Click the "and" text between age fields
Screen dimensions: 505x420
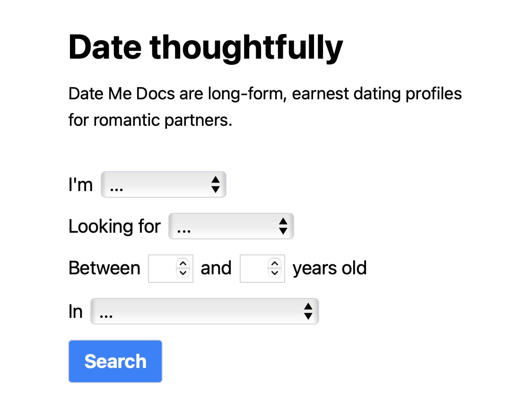click(216, 268)
